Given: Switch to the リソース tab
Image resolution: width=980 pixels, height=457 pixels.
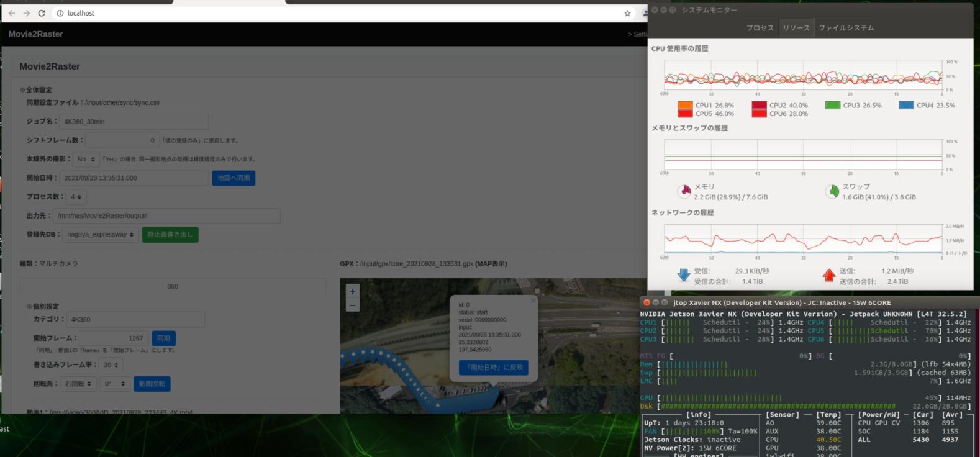Looking at the screenshot, I should pos(796,28).
